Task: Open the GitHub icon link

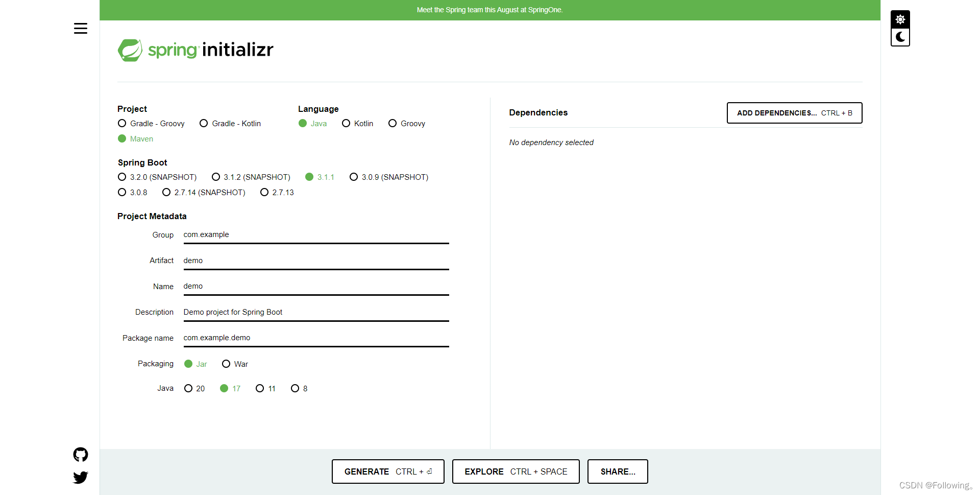Action: (x=81, y=454)
